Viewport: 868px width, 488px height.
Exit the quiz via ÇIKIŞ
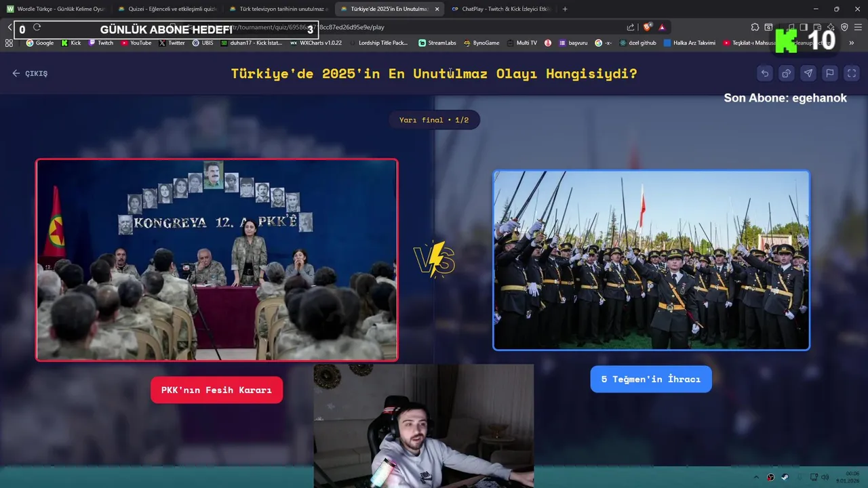click(30, 73)
